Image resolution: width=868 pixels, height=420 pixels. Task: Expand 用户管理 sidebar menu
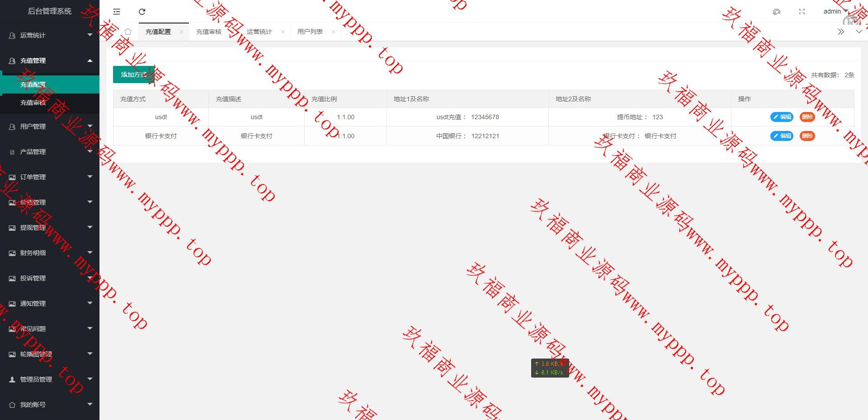pos(50,126)
